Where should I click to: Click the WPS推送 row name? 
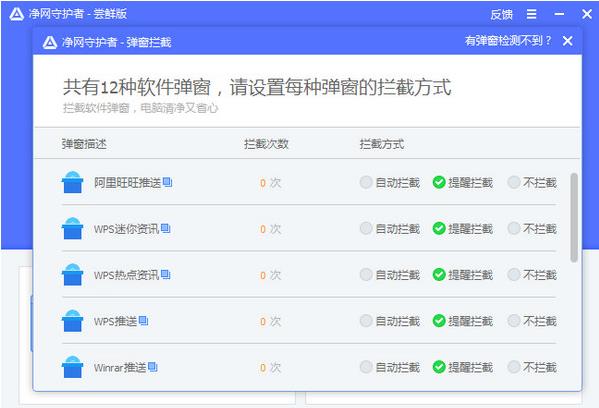[x=116, y=321]
